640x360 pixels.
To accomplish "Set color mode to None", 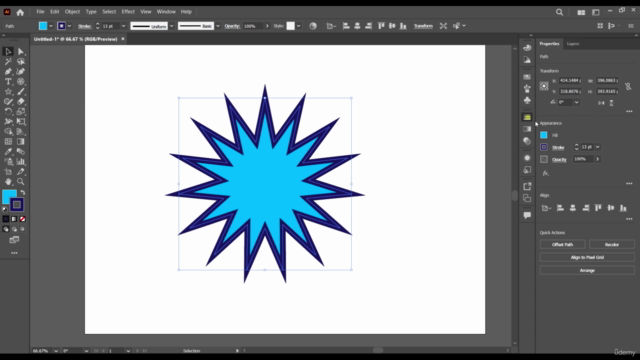I will pyautogui.click(x=22, y=219).
